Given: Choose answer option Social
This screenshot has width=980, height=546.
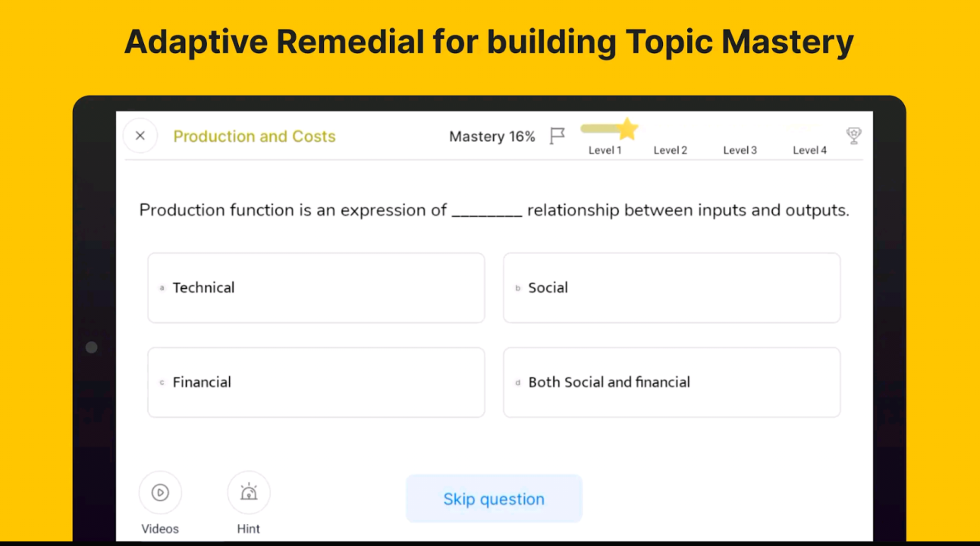Looking at the screenshot, I should point(672,288).
